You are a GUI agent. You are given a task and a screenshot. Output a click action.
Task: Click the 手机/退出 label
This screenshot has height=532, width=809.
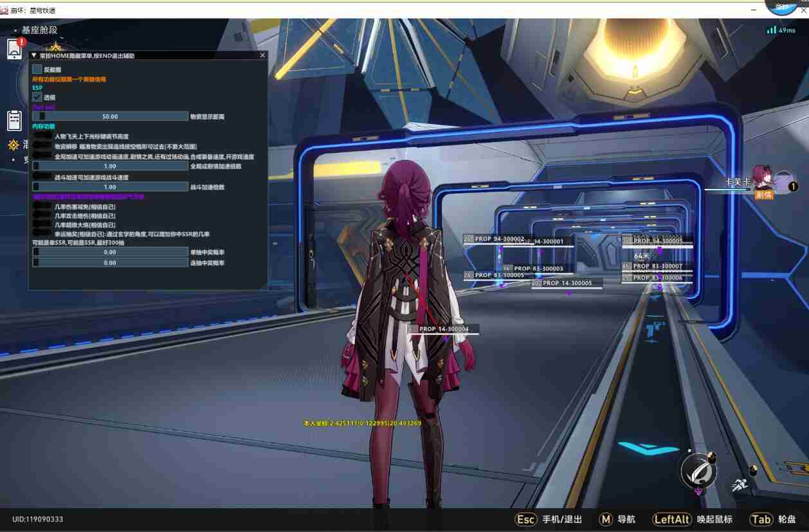point(562,519)
